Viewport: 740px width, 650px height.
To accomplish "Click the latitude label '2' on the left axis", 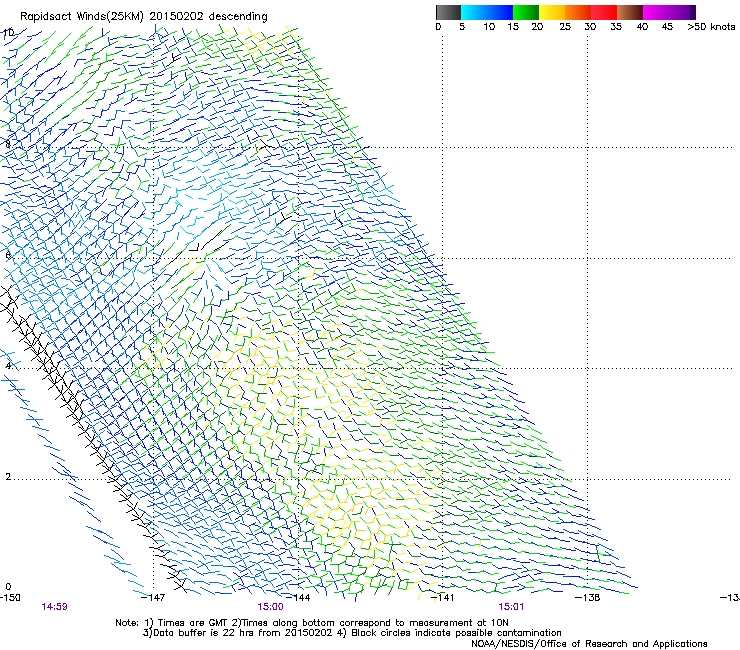I will click(x=8, y=477).
